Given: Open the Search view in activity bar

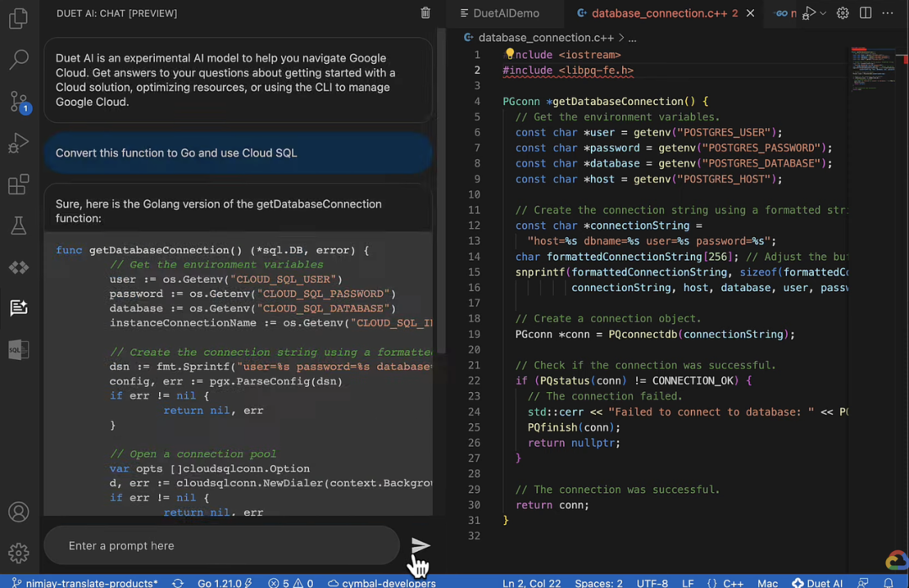Looking at the screenshot, I should 19,60.
